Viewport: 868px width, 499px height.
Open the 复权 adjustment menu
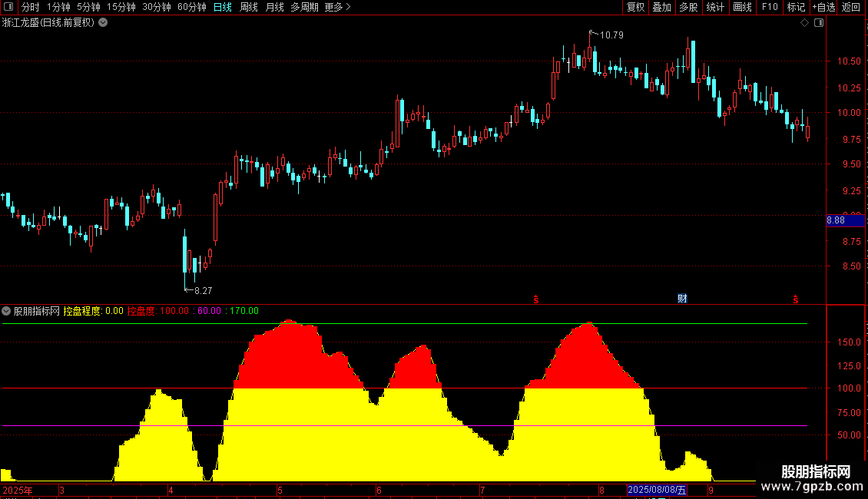coord(635,7)
